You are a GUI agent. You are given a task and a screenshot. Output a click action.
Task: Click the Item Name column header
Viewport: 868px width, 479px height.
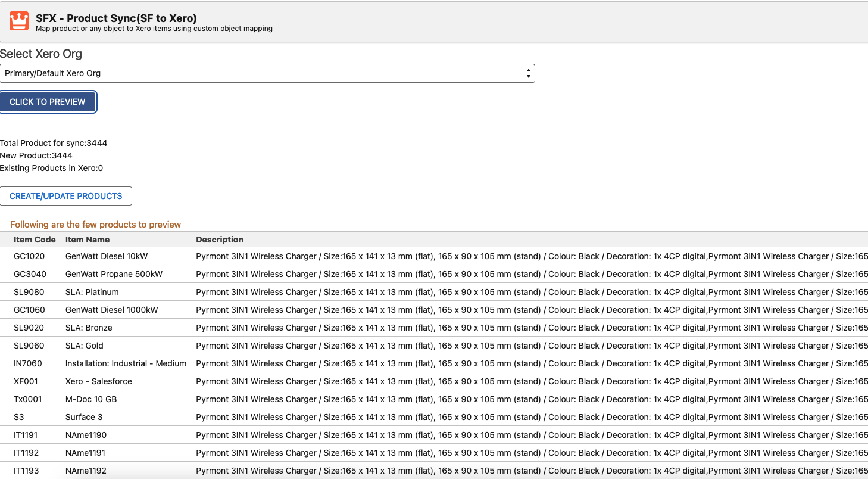click(x=88, y=240)
